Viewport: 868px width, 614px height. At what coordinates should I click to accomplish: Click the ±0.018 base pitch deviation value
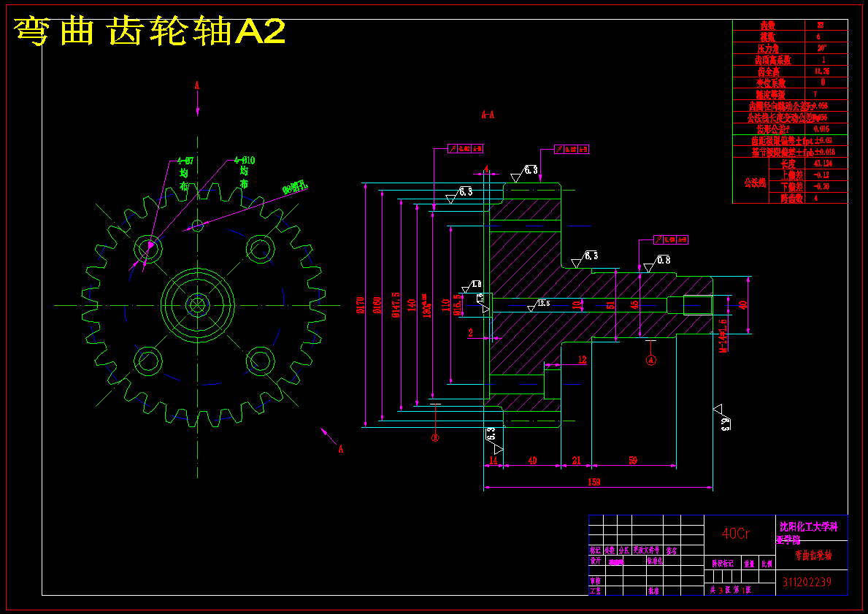coord(824,152)
